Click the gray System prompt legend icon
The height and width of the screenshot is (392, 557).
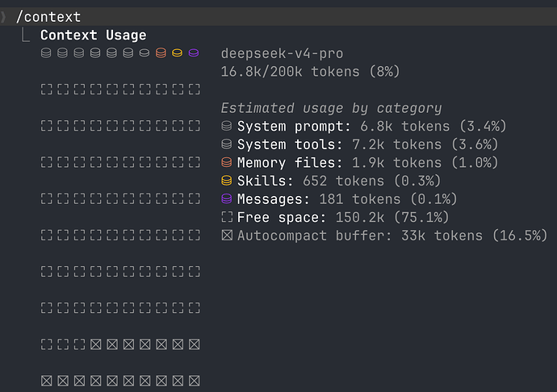[227, 126]
